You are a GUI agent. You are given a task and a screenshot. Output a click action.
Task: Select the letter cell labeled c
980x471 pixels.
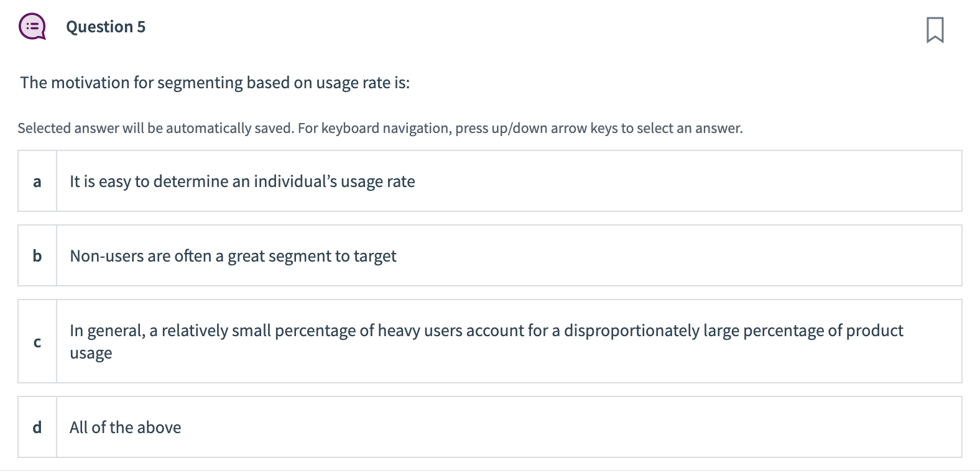pyautogui.click(x=37, y=341)
